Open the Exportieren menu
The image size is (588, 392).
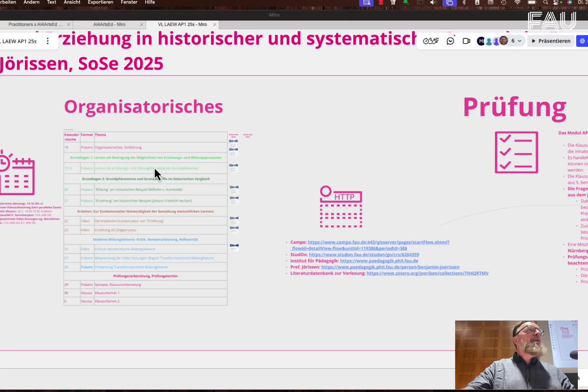click(101, 3)
